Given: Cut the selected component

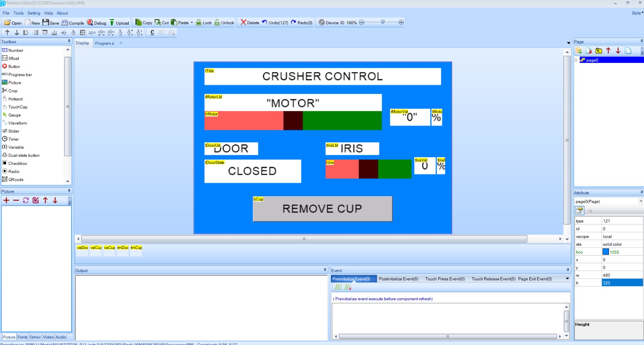Looking at the screenshot, I should [162, 23].
